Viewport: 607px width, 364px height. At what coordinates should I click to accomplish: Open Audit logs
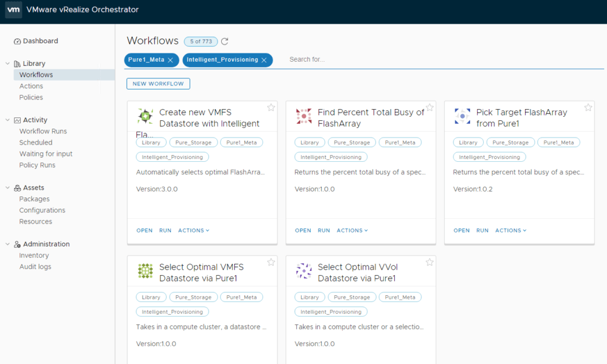tap(35, 267)
